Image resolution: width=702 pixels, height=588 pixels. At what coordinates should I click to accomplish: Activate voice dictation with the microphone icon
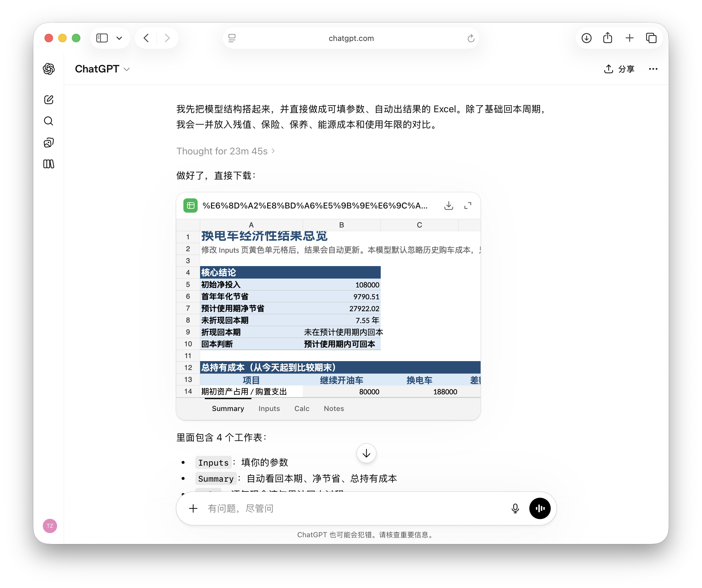[515, 508]
